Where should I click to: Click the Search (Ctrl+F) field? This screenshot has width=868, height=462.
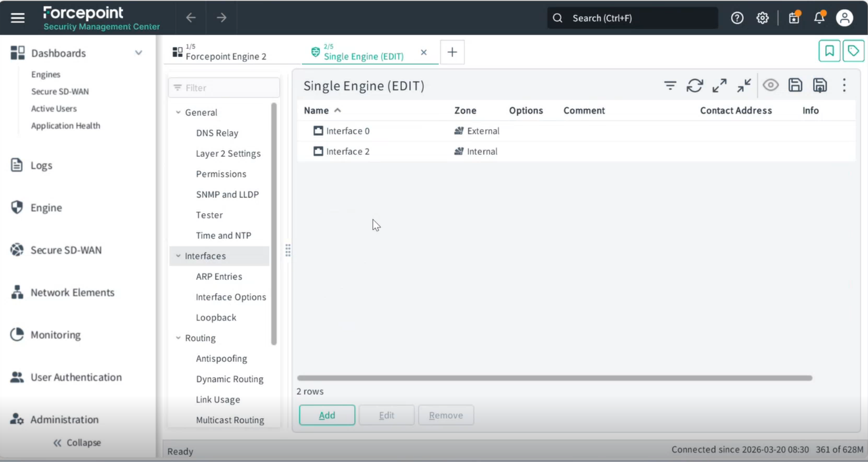coord(632,18)
